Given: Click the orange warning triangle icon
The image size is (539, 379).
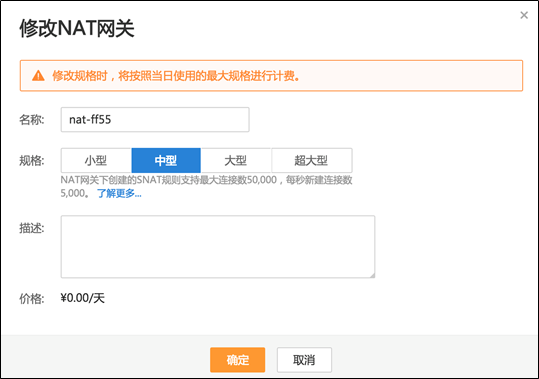Looking at the screenshot, I should [38, 76].
